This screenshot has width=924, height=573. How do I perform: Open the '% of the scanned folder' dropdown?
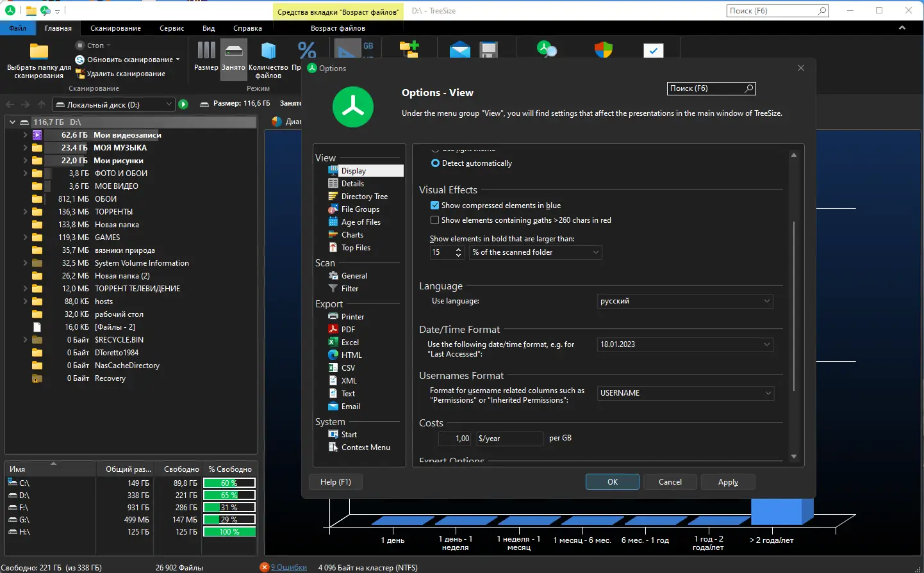536,252
